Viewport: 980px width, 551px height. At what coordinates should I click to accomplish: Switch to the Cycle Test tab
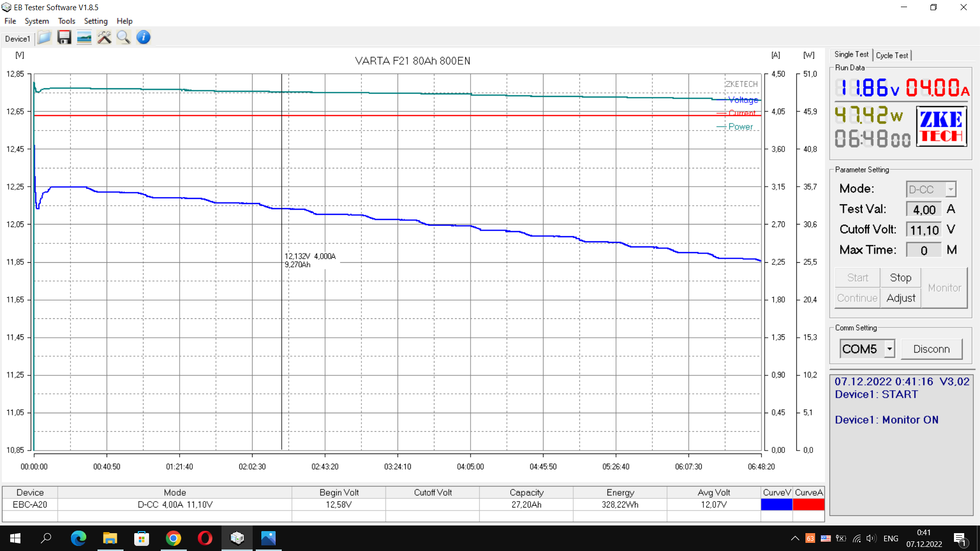tap(892, 55)
